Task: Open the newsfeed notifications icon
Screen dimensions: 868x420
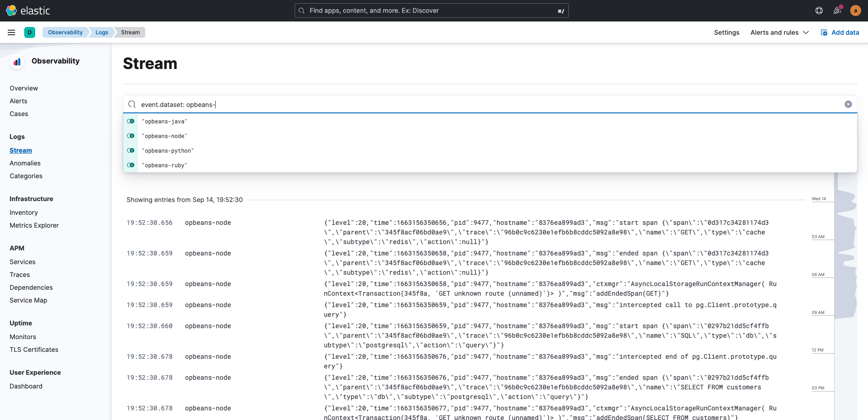Action: tap(837, 11)
